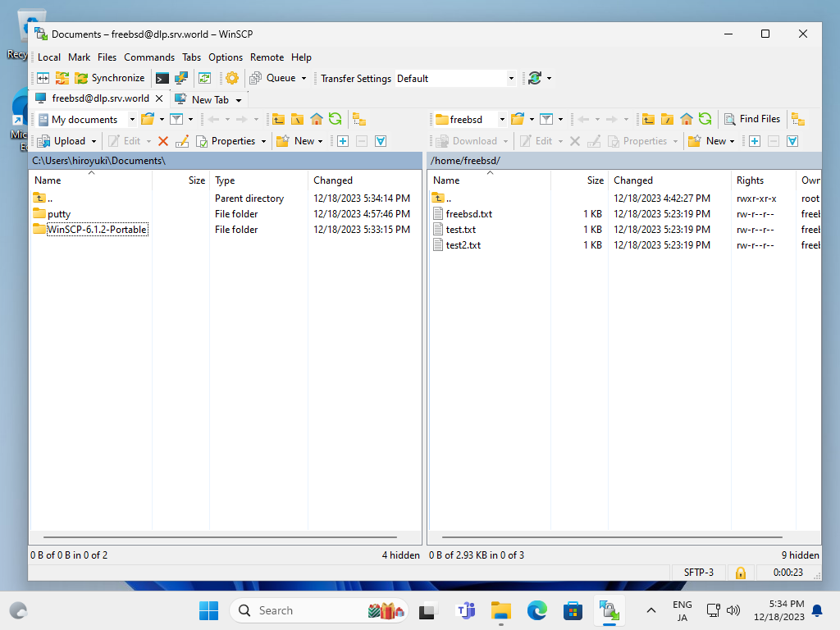Click the local panel horizontal scrollbar
Image resolution: width=840 pixels, height=630 pixels.
[220, 536]
